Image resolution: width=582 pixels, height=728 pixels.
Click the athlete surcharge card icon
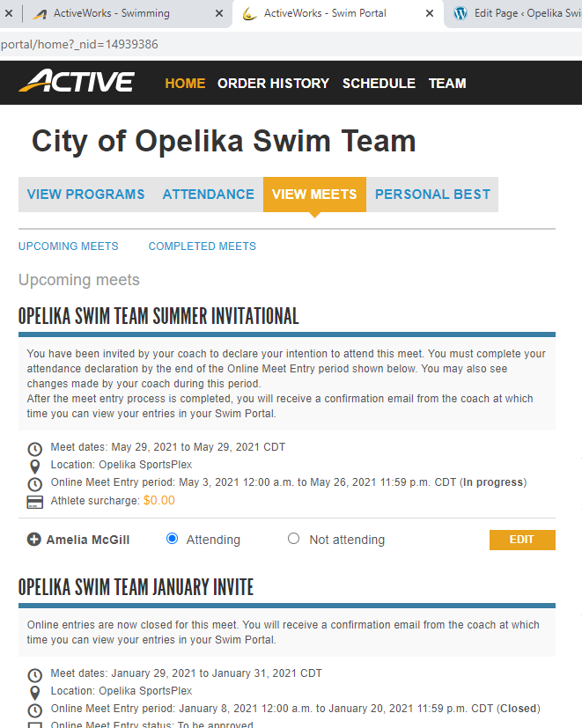pyautogui.click(x=35, y=502)
